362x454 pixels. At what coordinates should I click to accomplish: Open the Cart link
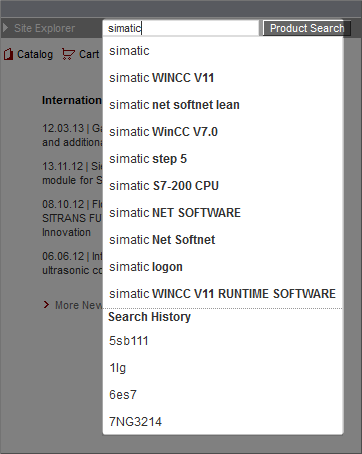click(89, 54)
